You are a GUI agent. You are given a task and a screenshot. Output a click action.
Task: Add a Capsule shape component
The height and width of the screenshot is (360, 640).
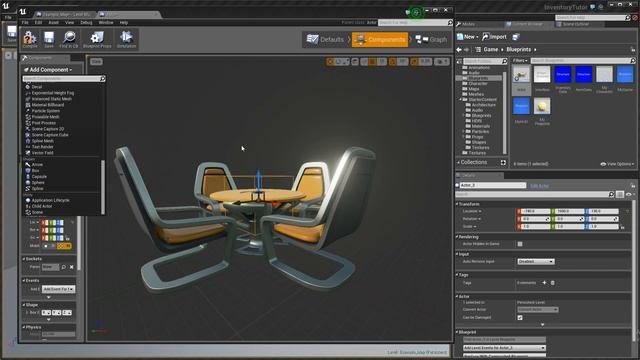tap(39, 177)
